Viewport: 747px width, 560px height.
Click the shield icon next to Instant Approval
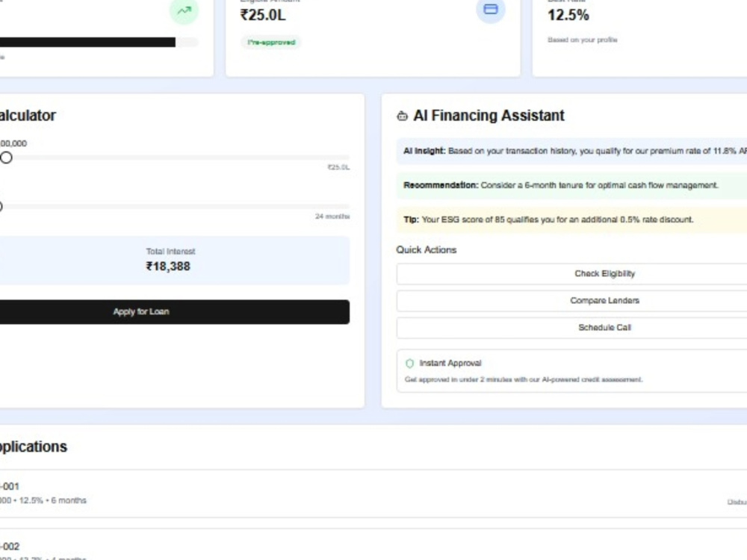tap(409, 364)
